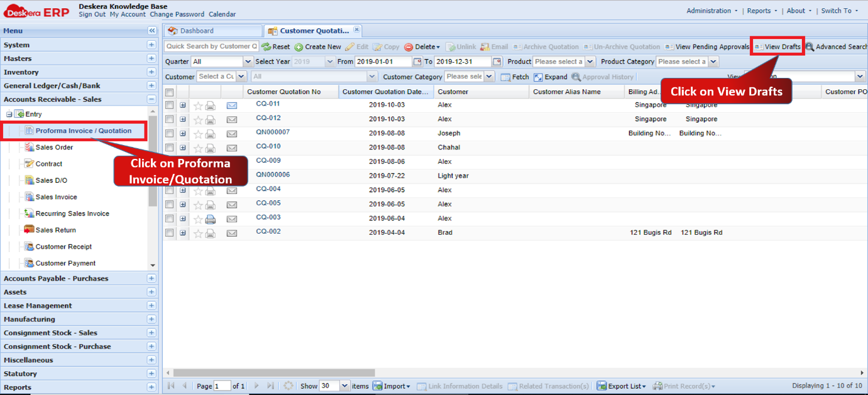Go to last page of grid
Image resolution: width=868 pixels, height=395 pixels.
click(x=270, y=386)
